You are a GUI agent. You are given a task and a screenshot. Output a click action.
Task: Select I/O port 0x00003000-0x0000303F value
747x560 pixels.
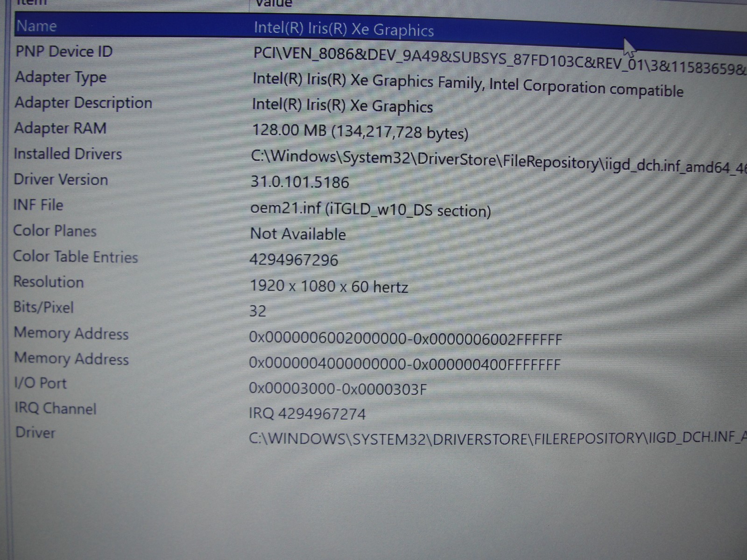tap(338, 388)
